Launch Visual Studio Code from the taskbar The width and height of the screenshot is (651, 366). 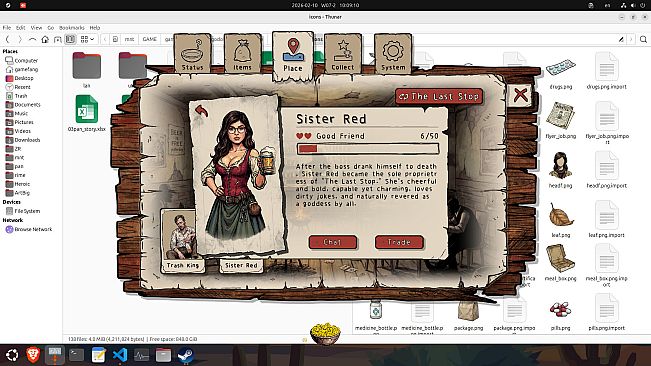tap(120, 355)
